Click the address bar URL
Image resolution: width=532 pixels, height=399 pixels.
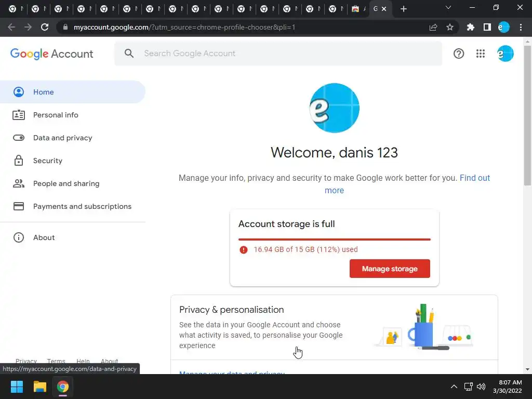pos(184,27)
